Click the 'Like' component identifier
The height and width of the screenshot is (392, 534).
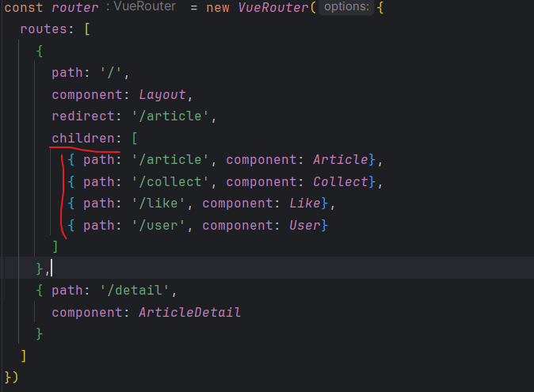305,204
